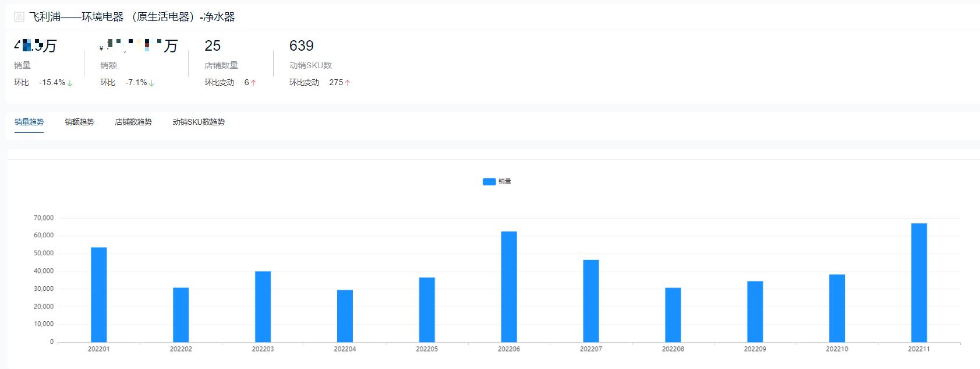Click the 202201 sales bar
980x369 pixels.
click(x=99, y=295)
